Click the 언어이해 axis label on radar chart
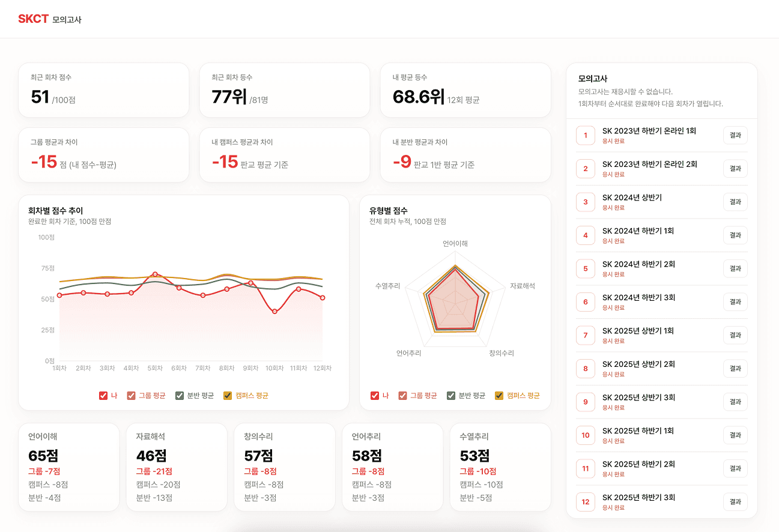 tap(455, 244)
